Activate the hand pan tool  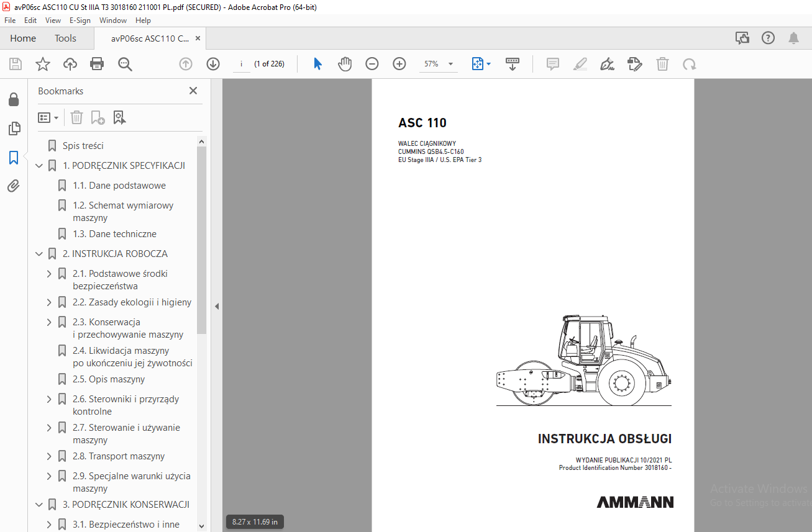[345, 64]
